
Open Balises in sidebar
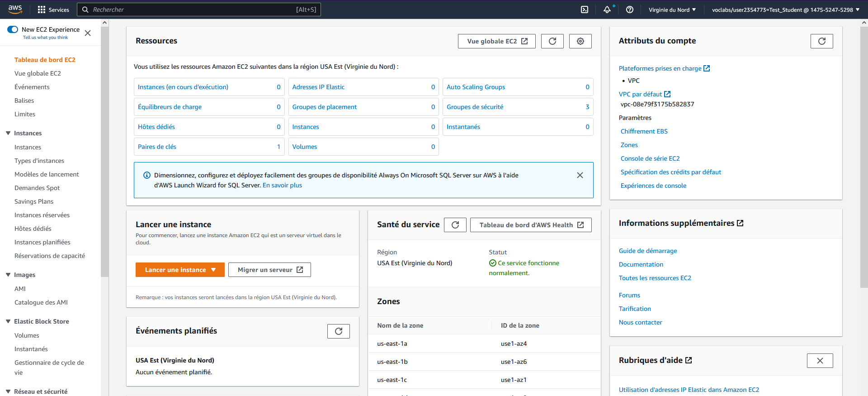click(24, 100)
